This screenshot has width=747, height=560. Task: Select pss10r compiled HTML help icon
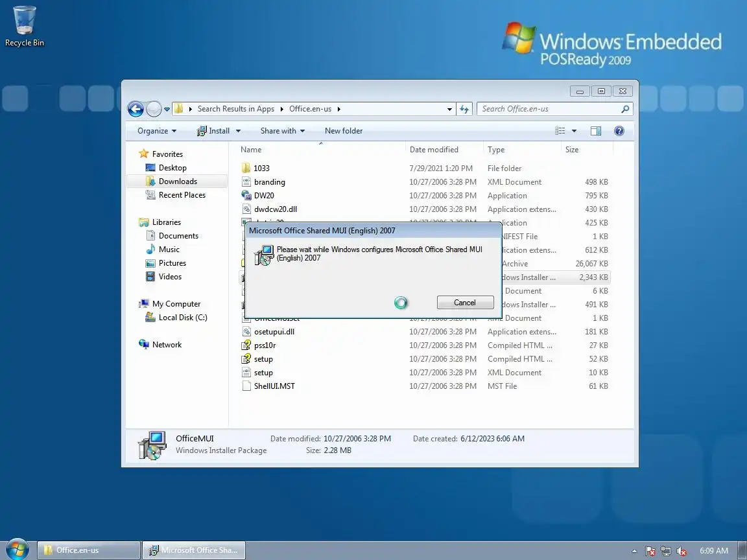coord(246,345)
